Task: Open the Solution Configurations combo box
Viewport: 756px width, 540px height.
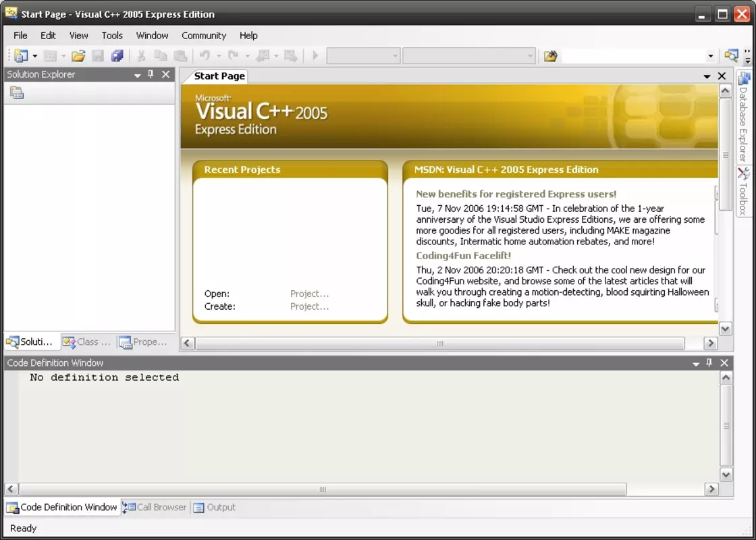Action: coord(364,56)
